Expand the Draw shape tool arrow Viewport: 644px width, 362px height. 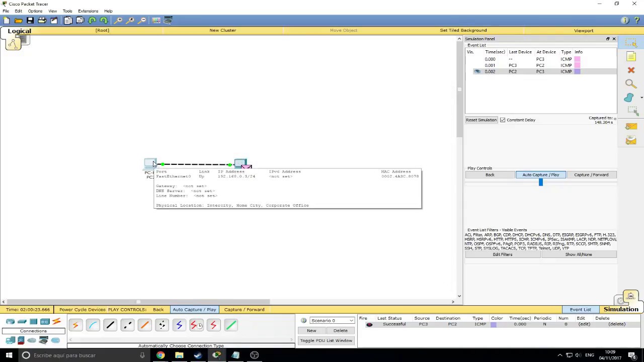click(641, 98)
